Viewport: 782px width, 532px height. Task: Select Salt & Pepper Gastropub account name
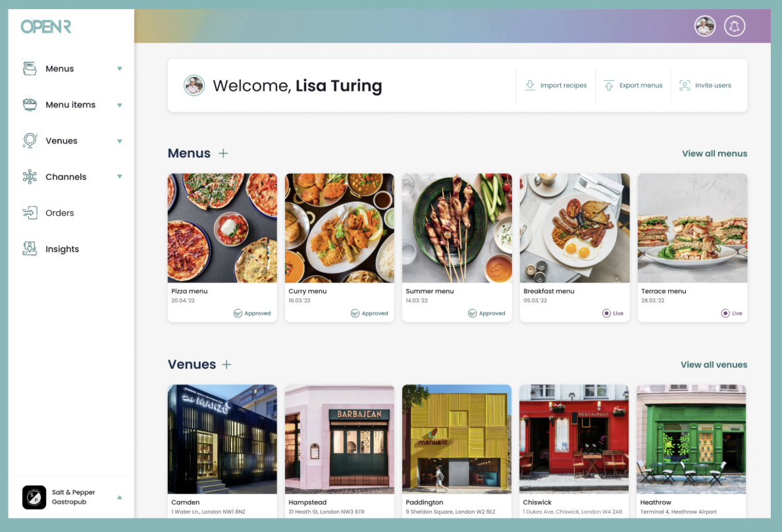click(73, 497)
